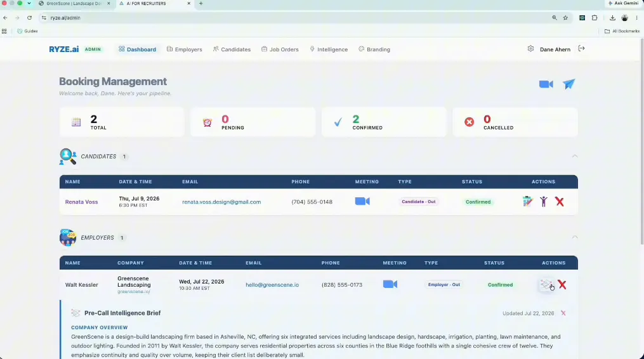Collapse the Candidates section chevron

575,156
